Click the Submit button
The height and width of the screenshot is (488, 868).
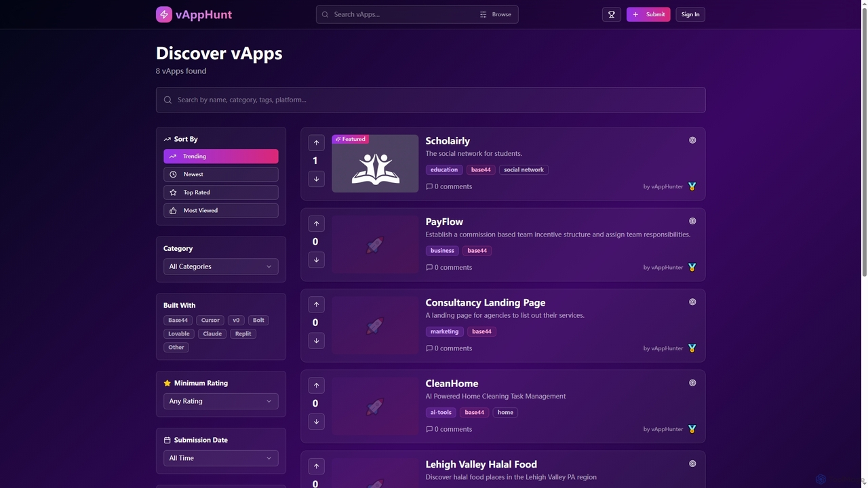[x=648, y=14]
